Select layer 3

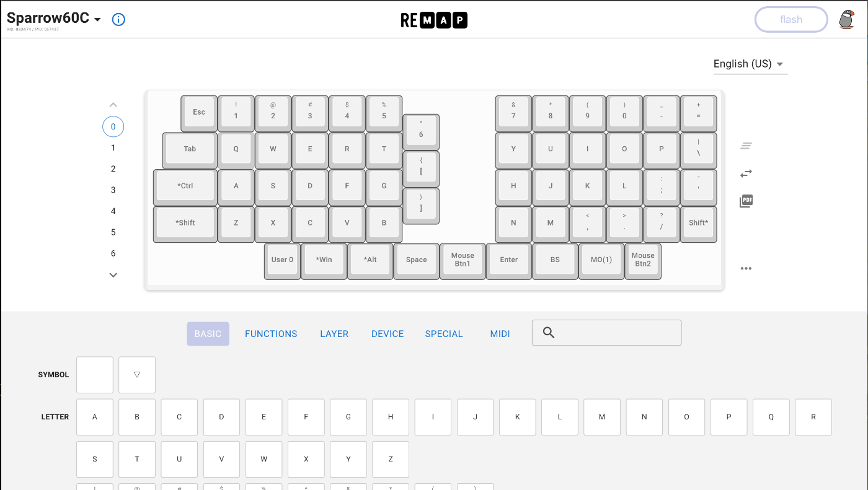113,190
